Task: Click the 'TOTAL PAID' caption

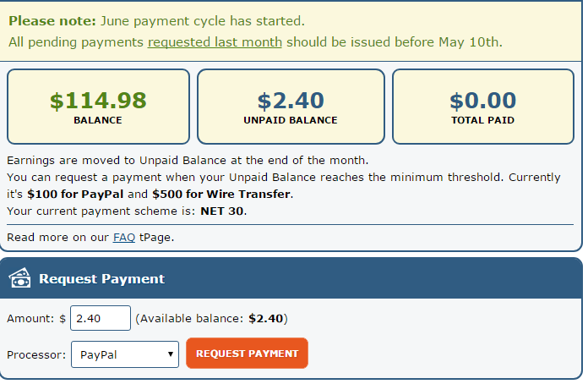Action: coord(483,120)
